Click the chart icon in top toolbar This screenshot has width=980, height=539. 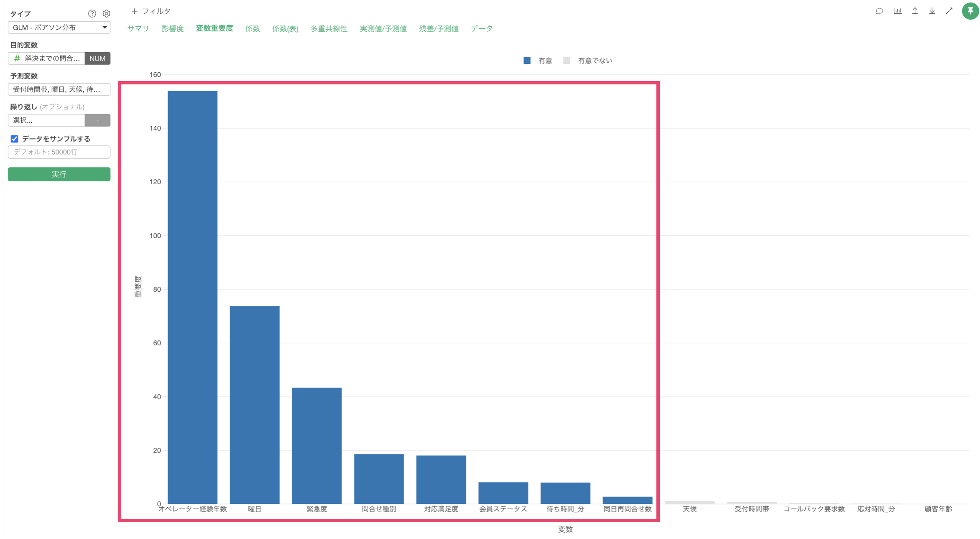tap(897, 11)
